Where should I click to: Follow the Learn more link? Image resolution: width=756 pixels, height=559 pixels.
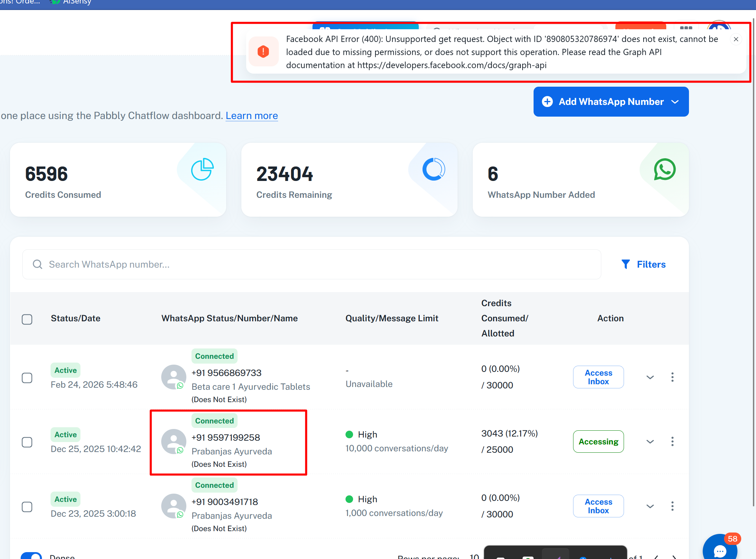pyautogui.click(x=252, y=116)
